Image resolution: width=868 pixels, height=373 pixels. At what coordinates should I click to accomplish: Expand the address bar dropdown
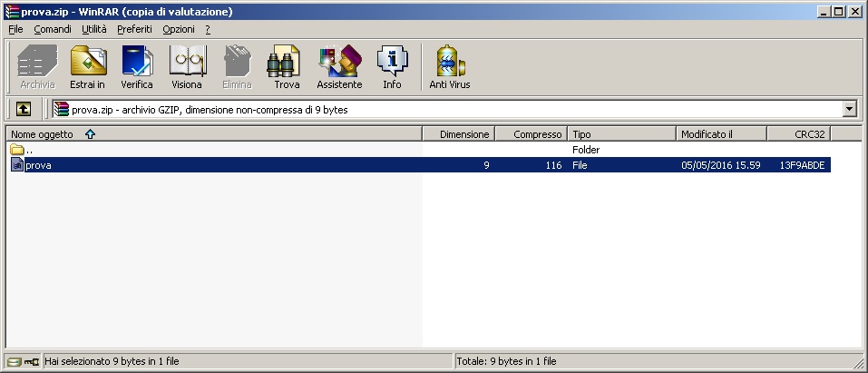click(850, 109)
